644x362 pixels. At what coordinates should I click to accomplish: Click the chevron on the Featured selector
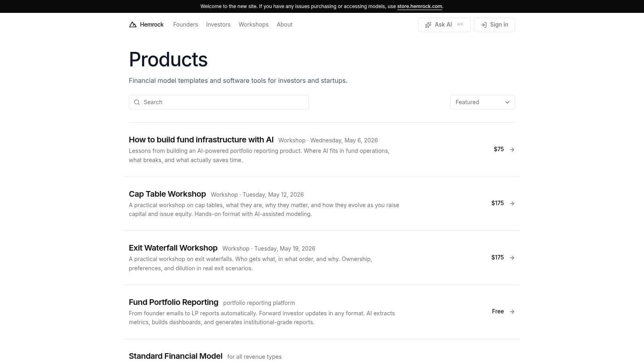(507, 102)
